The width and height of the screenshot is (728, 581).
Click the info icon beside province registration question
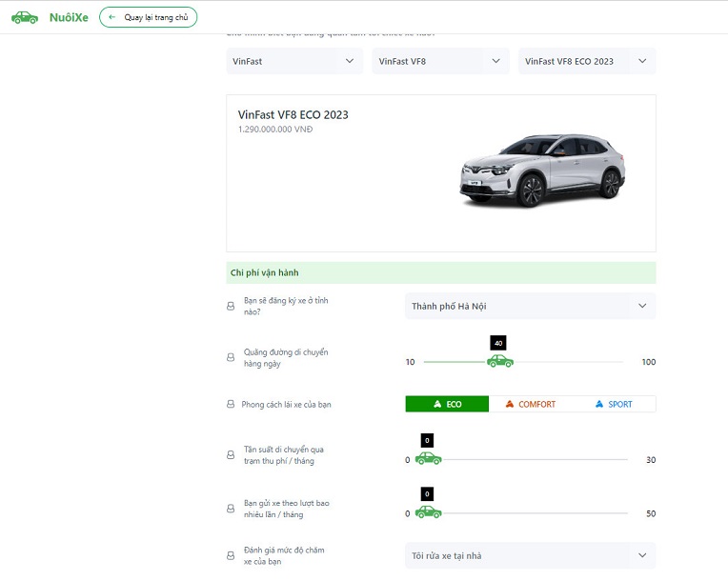click(231, 307)
